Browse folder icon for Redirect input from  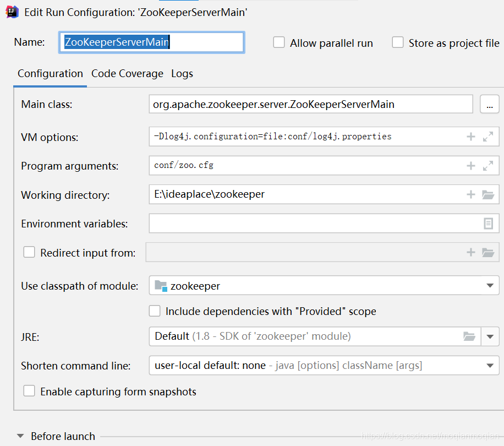click(488, 252)
